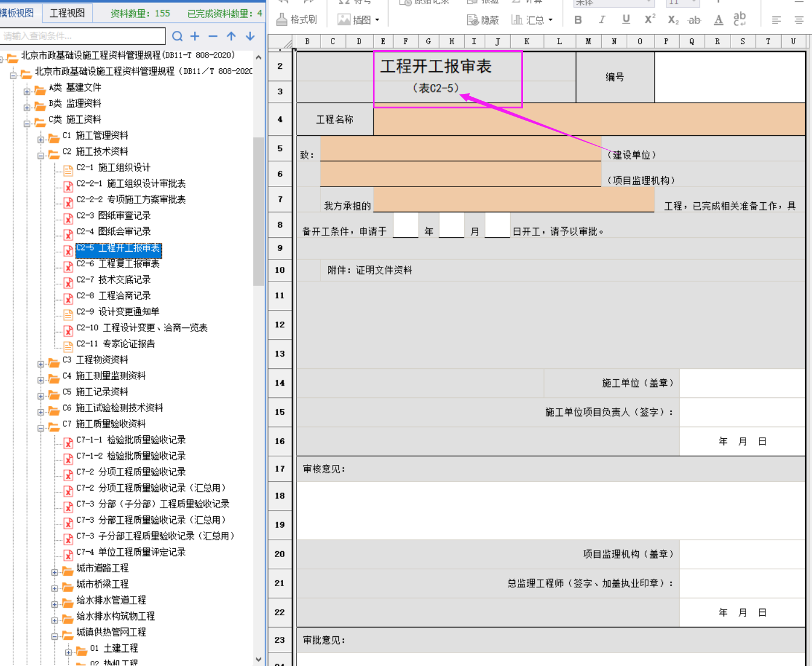This screenshot has height=666, width=812.
Task: Expand the B类 监理资料 folder
Action: (27, 107)
